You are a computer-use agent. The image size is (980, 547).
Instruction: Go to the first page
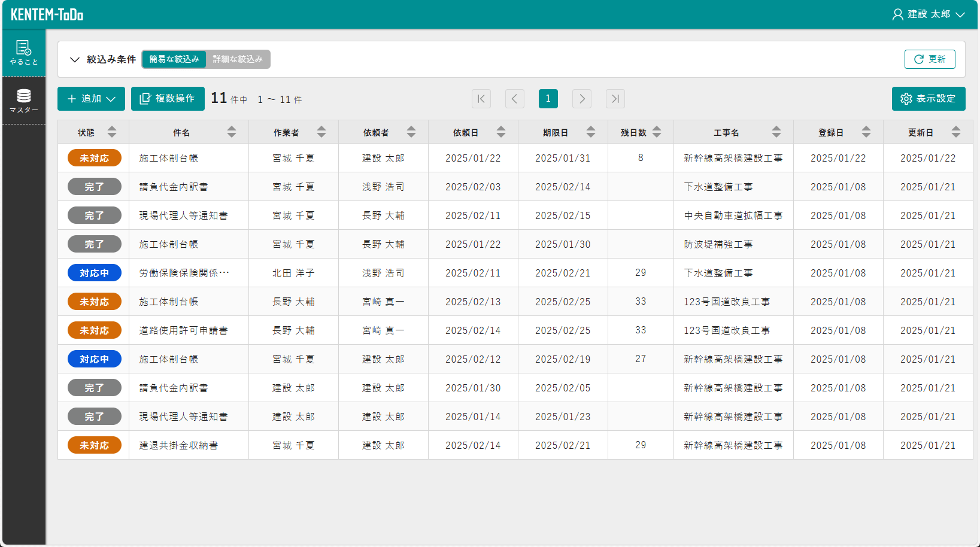(x=481, y=99)
